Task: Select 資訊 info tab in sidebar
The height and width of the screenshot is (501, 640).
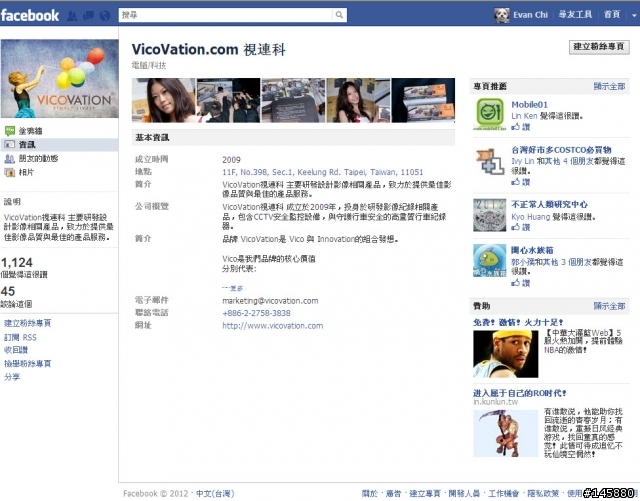Action: click(27, 145)
